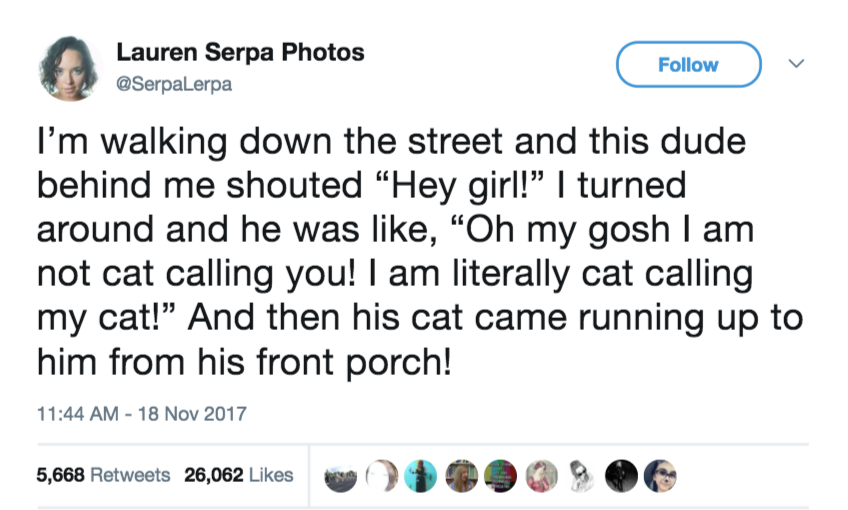Click the last liker avatar with sunglasses

660,475
